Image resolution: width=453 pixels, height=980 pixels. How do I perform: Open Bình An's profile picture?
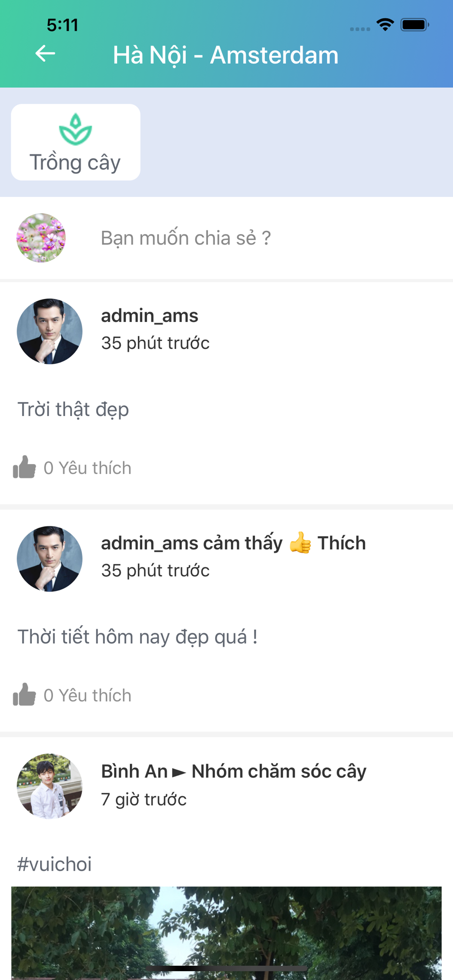tap(50, 786)
